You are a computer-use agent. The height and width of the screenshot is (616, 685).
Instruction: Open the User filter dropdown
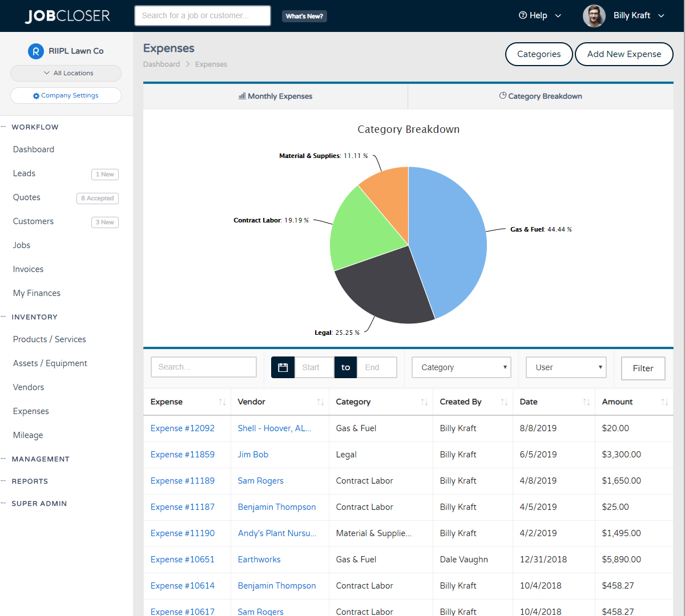coord(566,367)
